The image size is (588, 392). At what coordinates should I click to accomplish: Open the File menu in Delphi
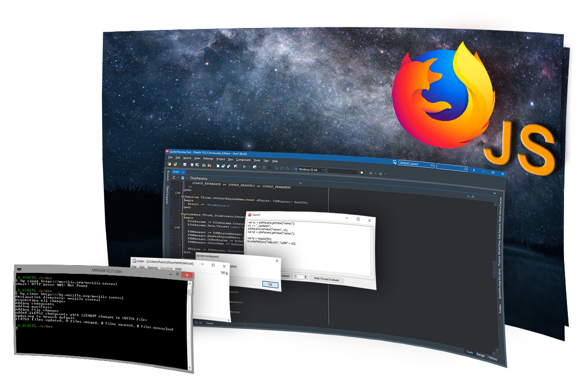pyautogui.click(x=171, y=157)
